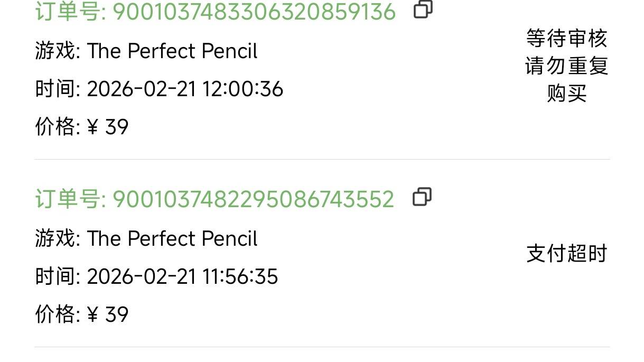Copy the order number ending in 743552
644x362 pixels.
(x=422, y=197)
